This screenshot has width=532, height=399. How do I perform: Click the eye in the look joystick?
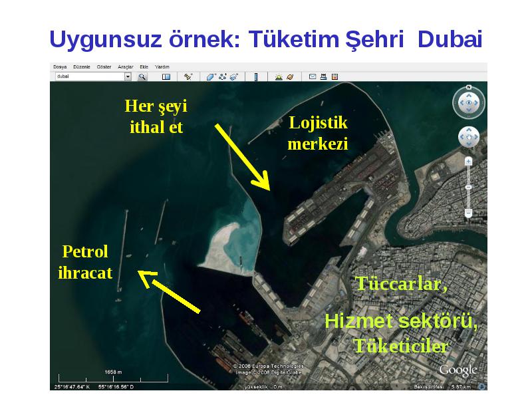[x=469, y=102]
